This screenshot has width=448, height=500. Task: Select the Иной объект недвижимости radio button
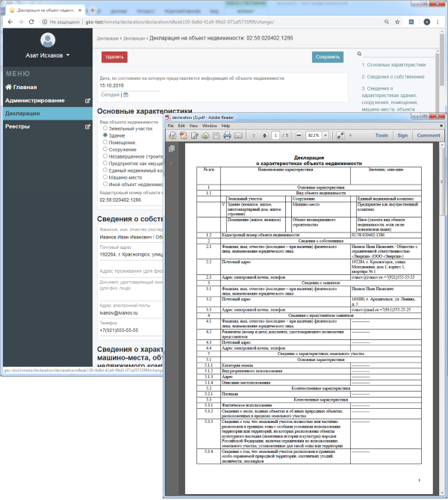point(105,184)
